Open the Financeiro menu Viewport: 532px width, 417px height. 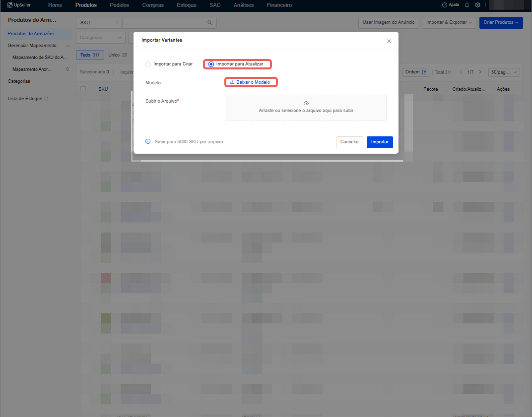click(279, 5)
